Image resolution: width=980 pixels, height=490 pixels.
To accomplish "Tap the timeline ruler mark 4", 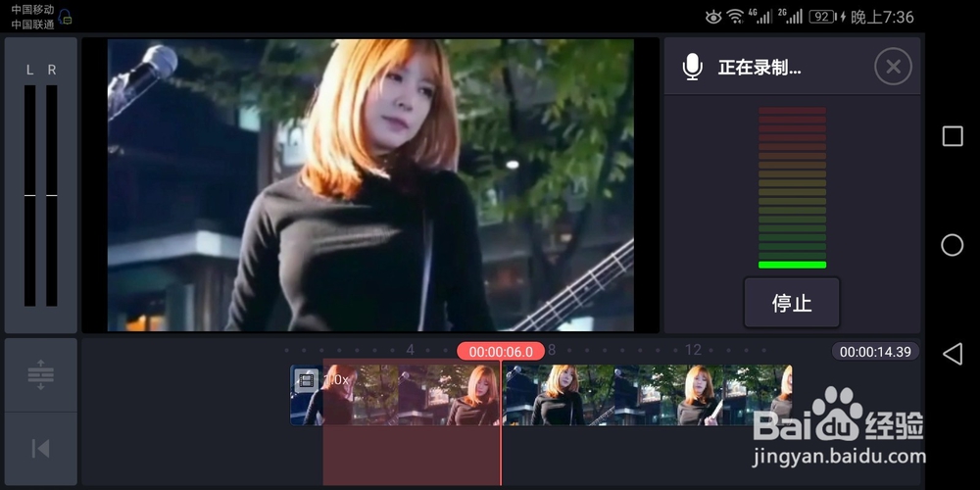I will [410, 350].
